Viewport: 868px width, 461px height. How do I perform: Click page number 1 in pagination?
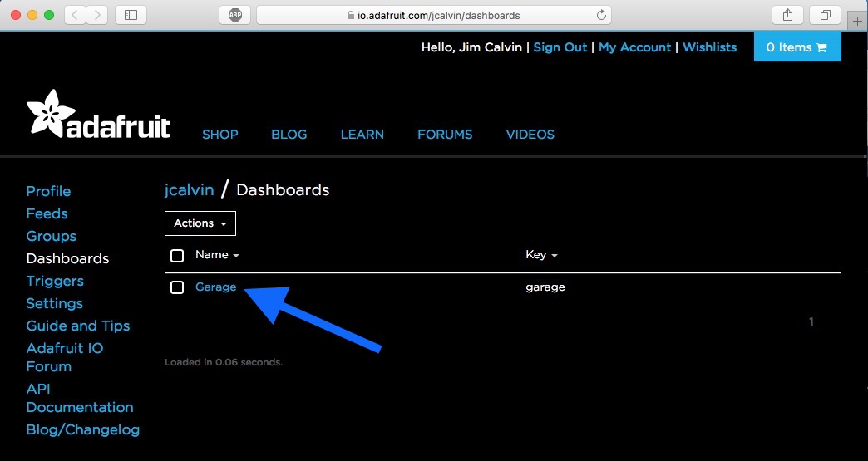pos(811,321)
